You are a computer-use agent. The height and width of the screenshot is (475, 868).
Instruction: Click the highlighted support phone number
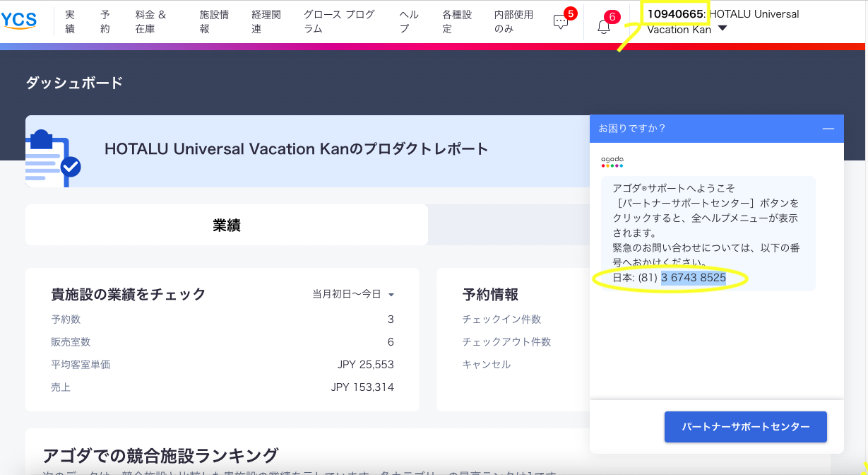(x=693, y=278)
